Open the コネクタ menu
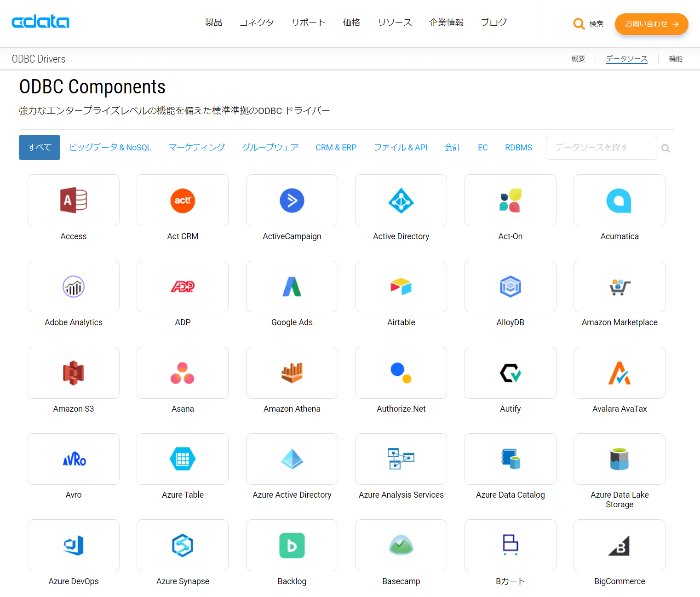This screenshot has width=700, height=597. pyautogui.click(x=257, y=23)
